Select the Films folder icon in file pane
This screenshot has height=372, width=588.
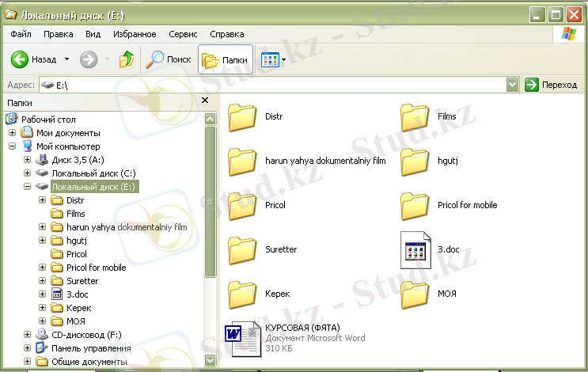tap(415, 117)
